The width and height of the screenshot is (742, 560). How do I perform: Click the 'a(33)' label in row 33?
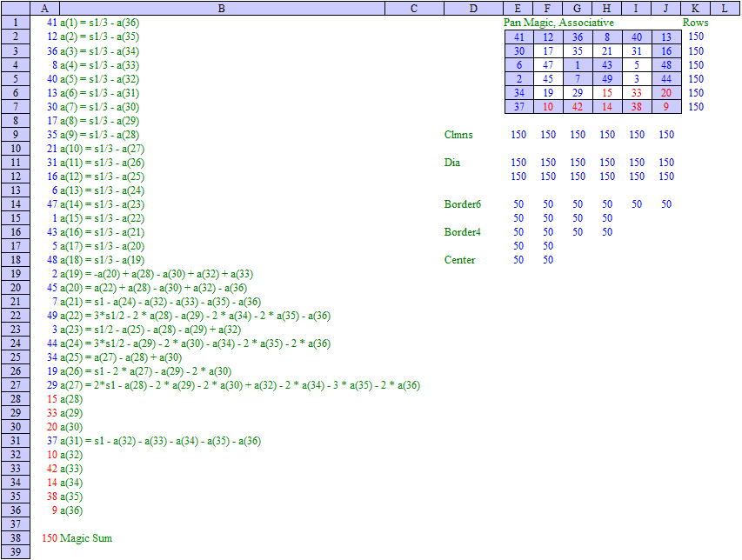(71, 469)
